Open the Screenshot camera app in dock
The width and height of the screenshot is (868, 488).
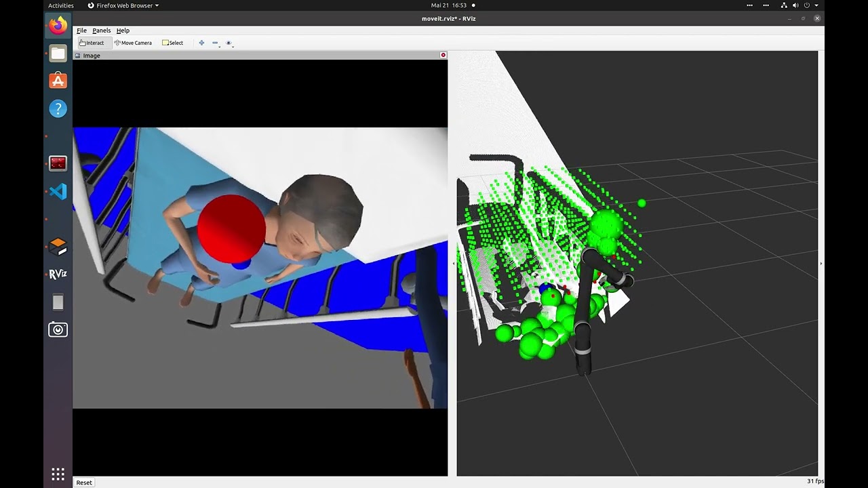(x=58, y=330)
